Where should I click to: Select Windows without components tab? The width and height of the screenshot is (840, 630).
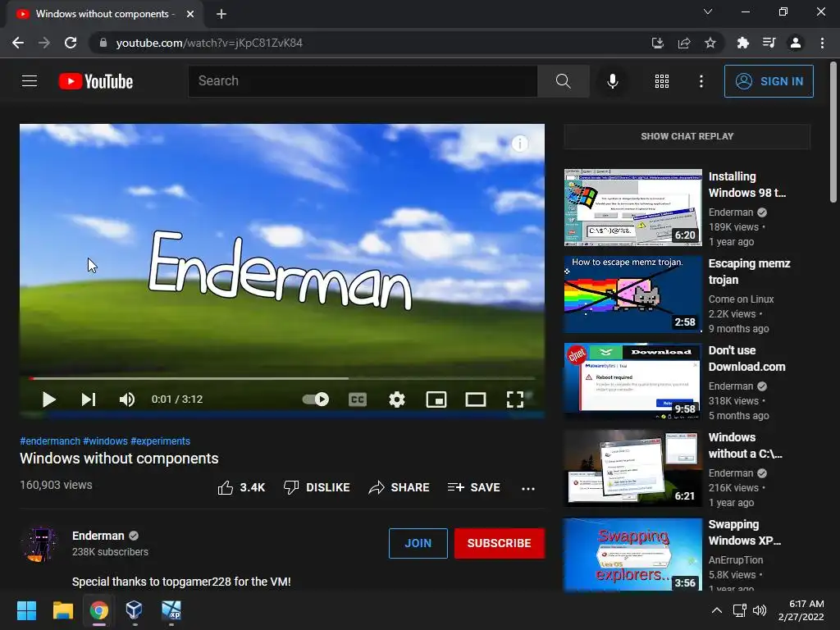(x=104, y=14)
